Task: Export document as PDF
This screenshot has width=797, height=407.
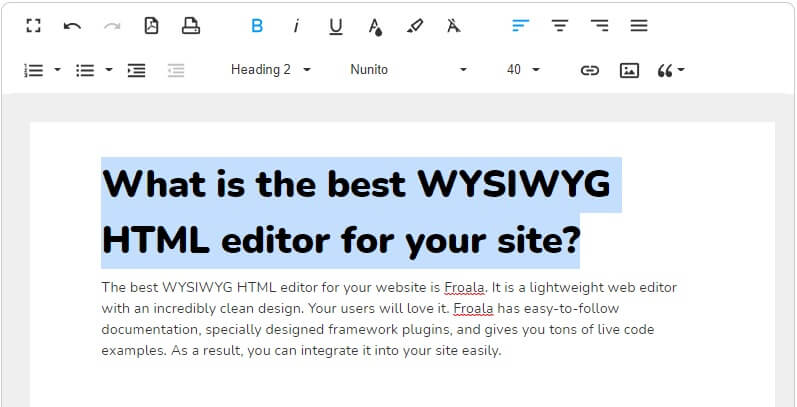Action: point(151,26)
